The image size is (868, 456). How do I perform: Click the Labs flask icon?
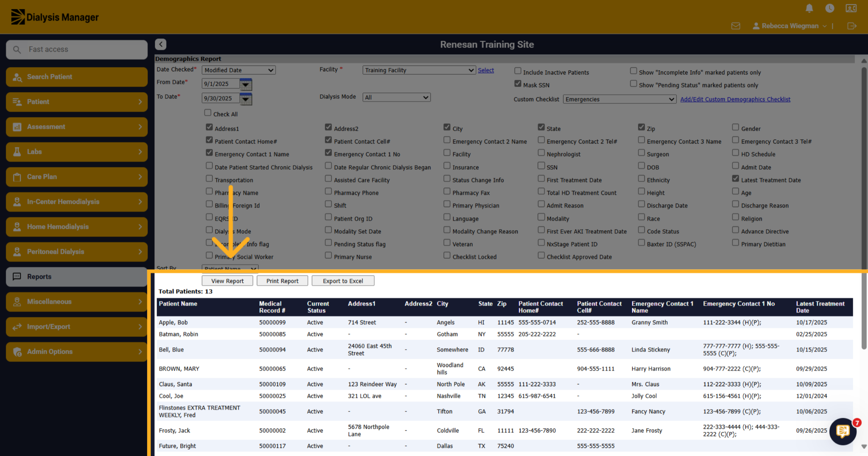pos(17,152)
